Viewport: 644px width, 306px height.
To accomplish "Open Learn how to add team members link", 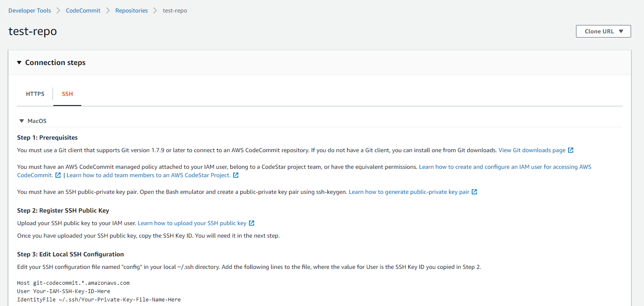I will coord(148,175).
